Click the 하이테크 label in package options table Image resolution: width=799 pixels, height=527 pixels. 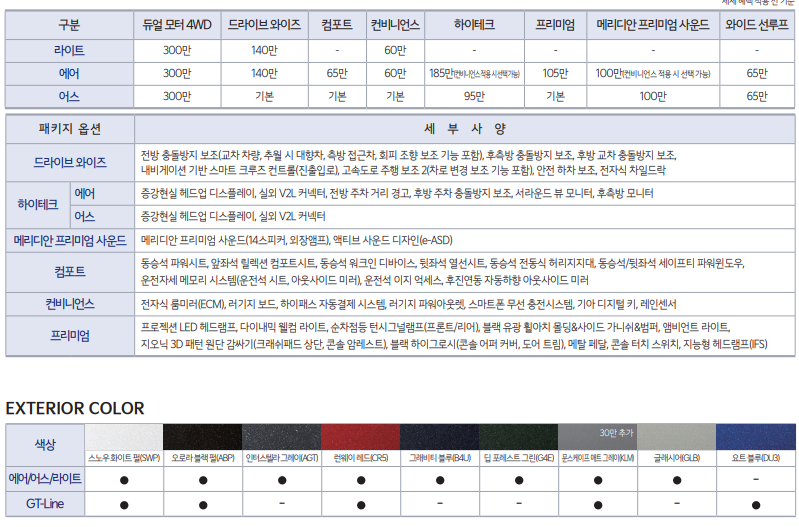click(38, 205)
